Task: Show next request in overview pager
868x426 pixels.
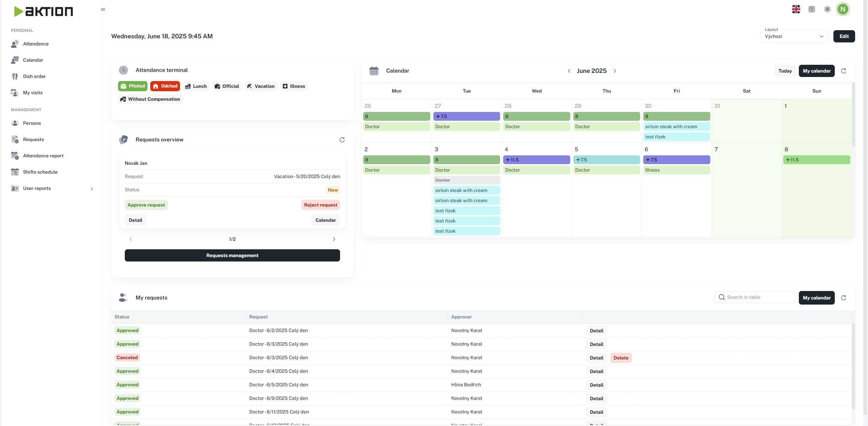Action: pos(334,239)
